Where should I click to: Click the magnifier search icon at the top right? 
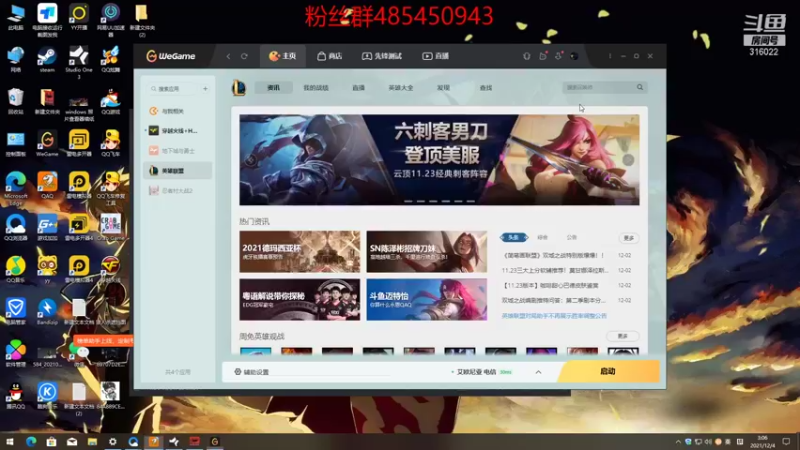tap(640, 87)
